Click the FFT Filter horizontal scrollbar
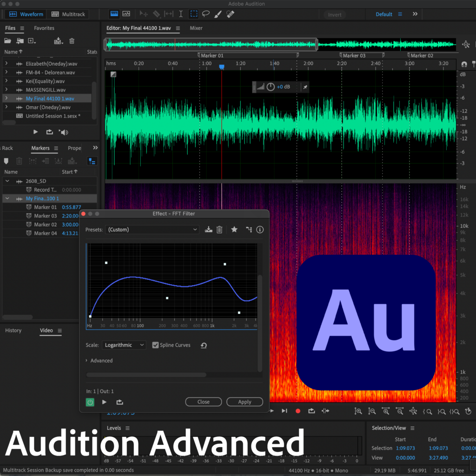This screenshot has width=476, height=476. click(146, 375)
